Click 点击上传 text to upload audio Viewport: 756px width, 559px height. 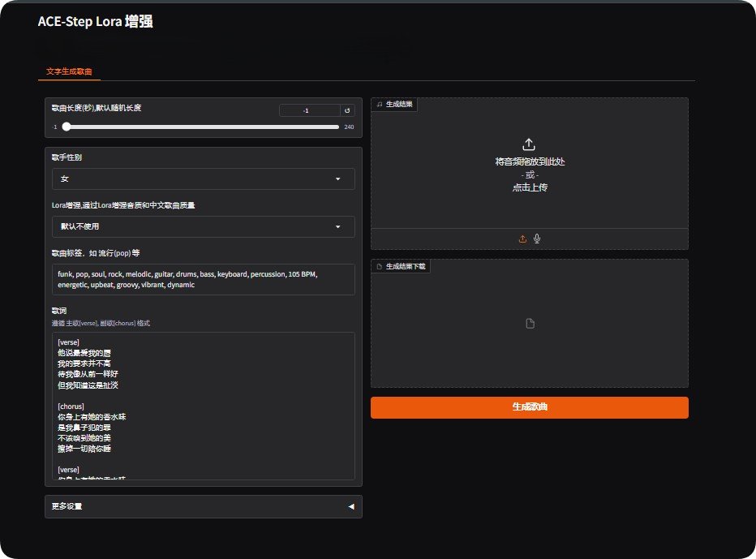pyautogui.click(x=529, y=187)
